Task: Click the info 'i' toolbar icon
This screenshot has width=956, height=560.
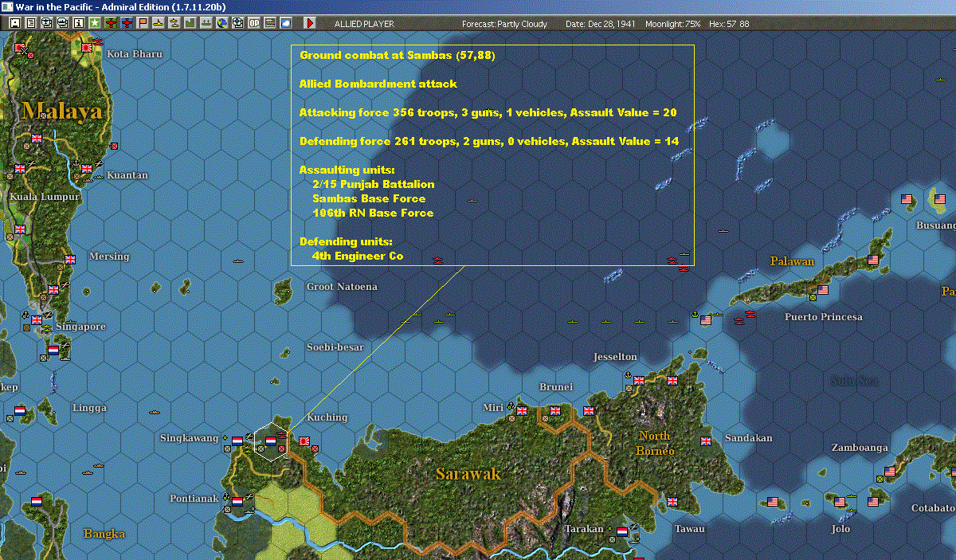Action: click(x=79, y=23)
